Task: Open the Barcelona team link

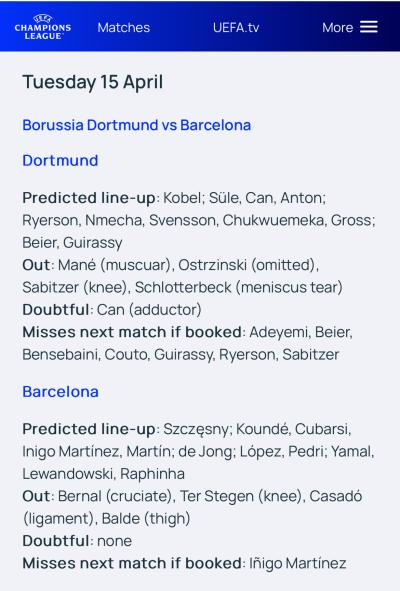Action: tap(60, 392)
